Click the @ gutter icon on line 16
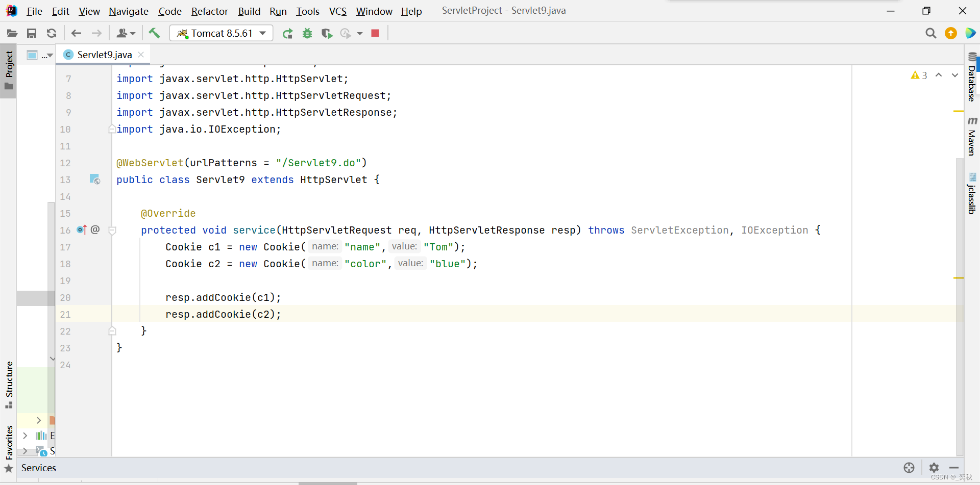The image size is (980, 485). coord(95,230)
